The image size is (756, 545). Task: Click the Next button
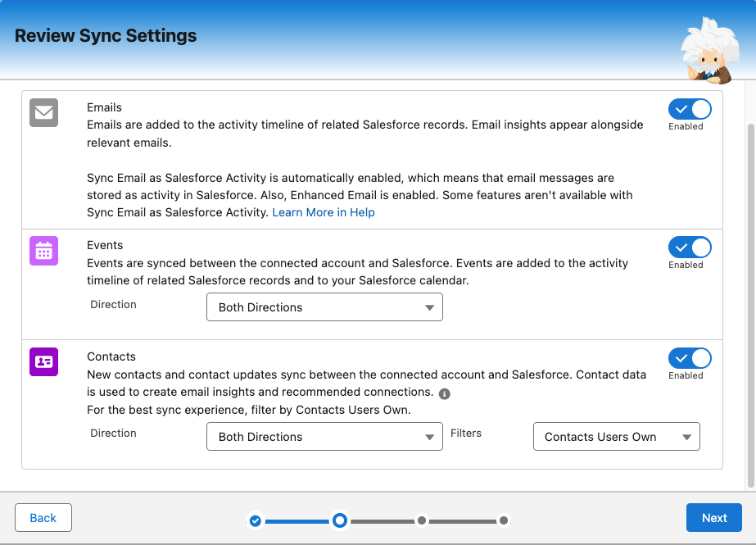pyautogui.click(x=714, y=517)
